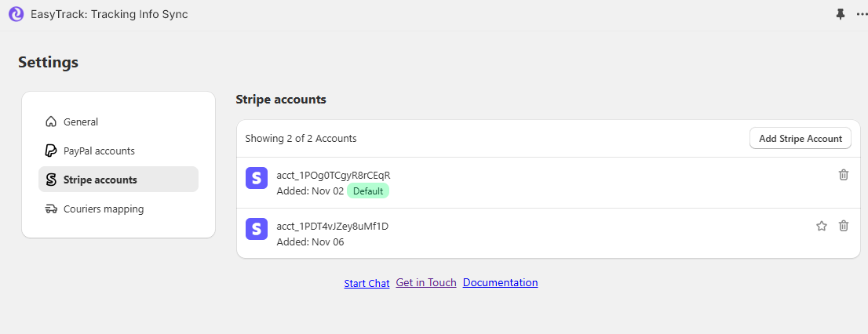The width and height of the screenshot is (868, 334).
Task: Open the three-dots more options menu
Action: point(862,14)
